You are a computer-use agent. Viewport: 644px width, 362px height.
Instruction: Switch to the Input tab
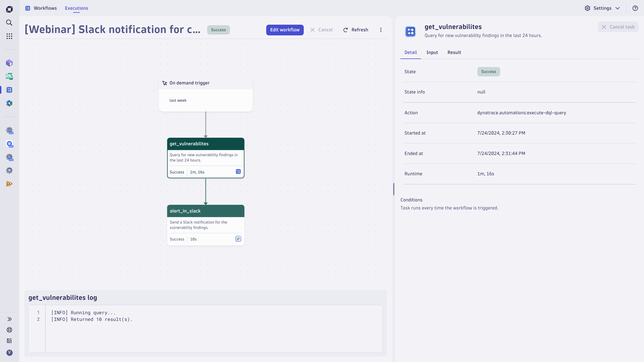tap(432, 52)
